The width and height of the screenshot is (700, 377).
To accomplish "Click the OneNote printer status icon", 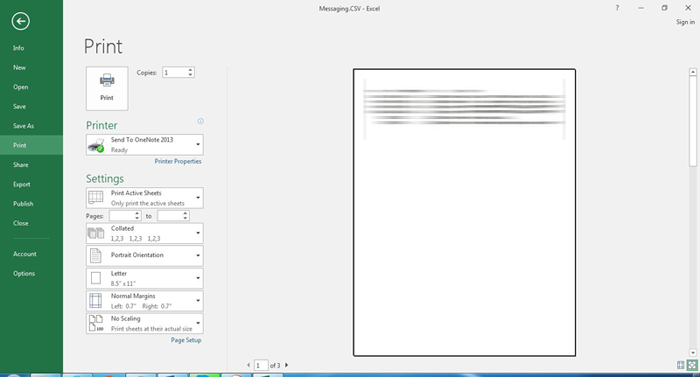I will click(96, 145).
